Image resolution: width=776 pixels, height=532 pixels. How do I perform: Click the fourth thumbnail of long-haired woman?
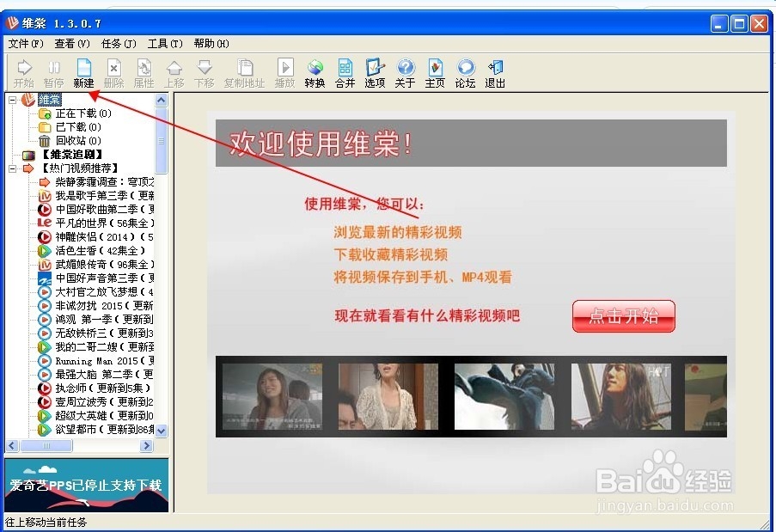621,396
